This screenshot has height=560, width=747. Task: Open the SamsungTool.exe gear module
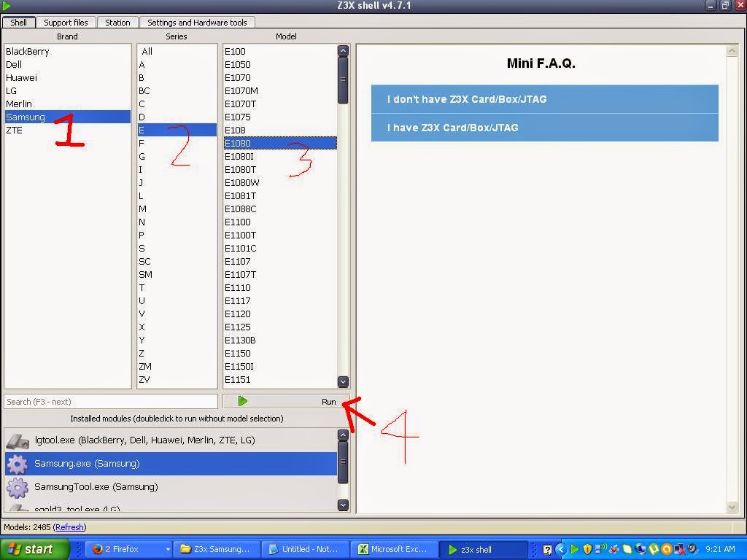(17, 486)
